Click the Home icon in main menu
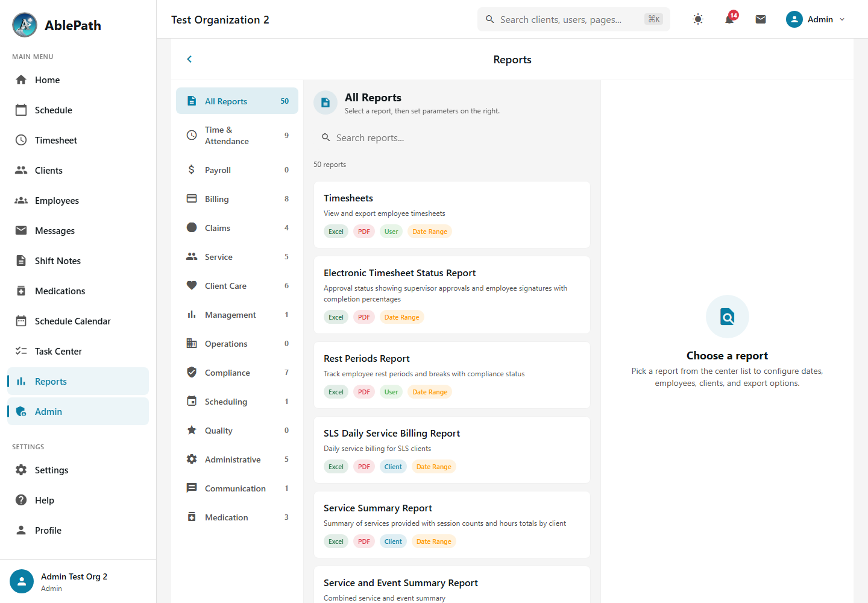The height and width of the screenshot is (603, 868). (21, 80)
